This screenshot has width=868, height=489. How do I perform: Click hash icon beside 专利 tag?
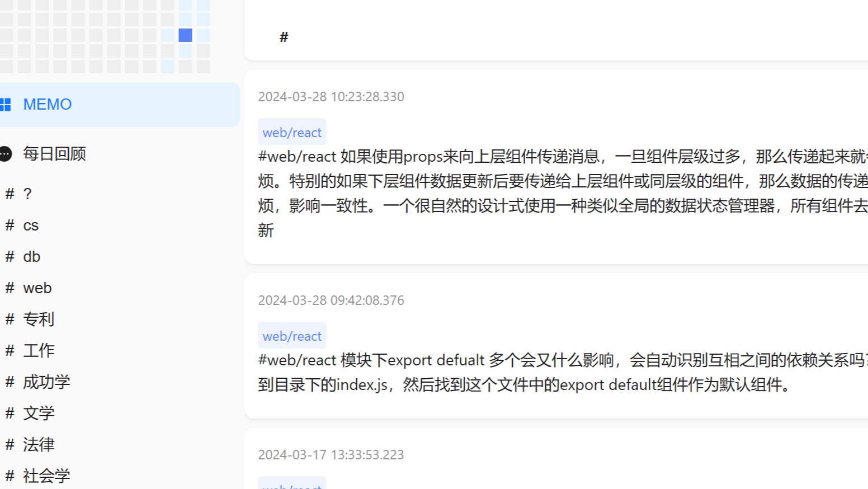[10, 319]
